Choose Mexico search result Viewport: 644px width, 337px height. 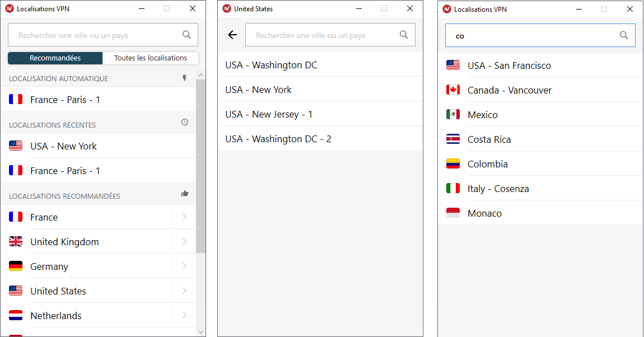pyautogui.click(x=540, y=115)
